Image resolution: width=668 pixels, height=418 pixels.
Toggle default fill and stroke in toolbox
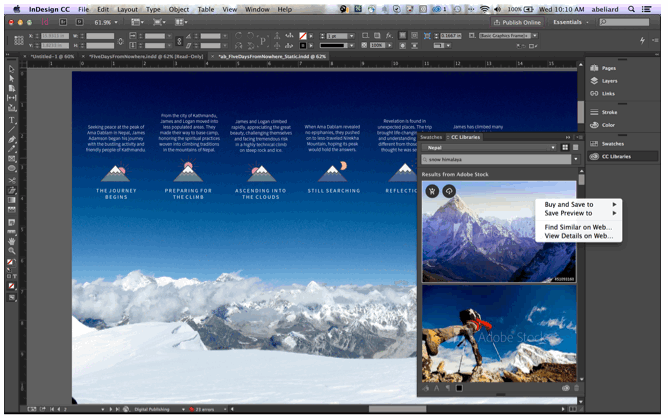pos(9,270)
